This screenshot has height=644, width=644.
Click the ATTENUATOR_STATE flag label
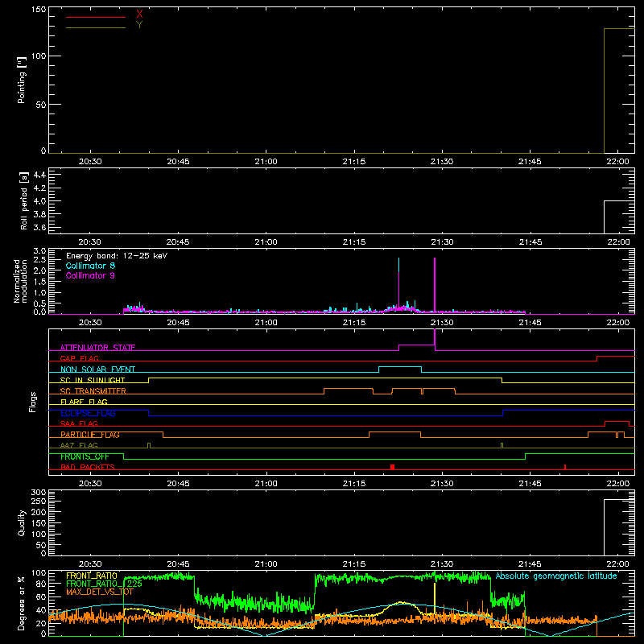click(x=97, y=348)
